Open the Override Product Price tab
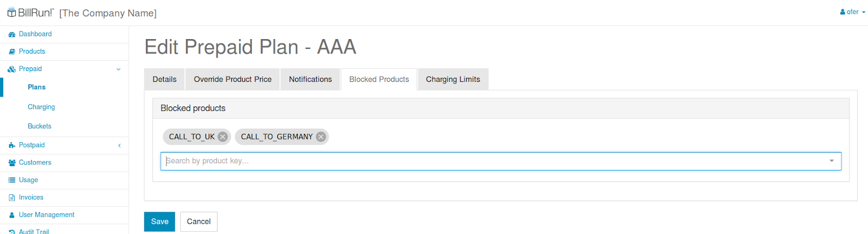 233,79
